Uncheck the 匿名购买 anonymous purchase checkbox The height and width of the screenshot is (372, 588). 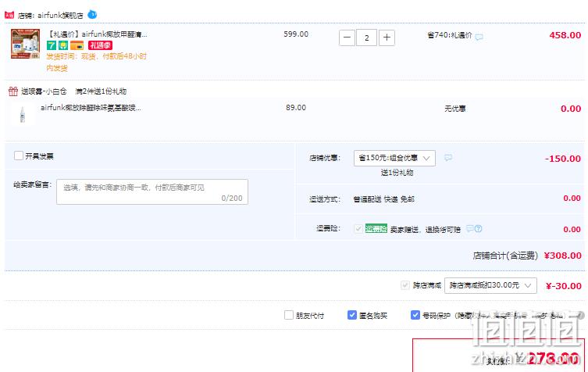pyautogui.click(x=351, y=315)
